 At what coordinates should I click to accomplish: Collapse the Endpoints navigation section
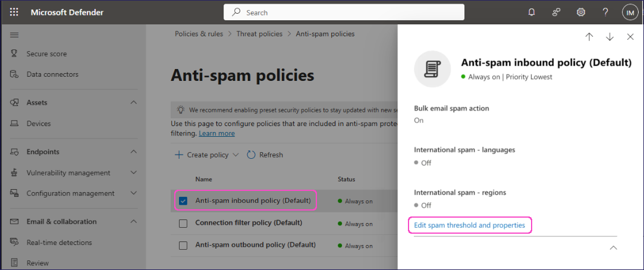click(x=133, y=152)
